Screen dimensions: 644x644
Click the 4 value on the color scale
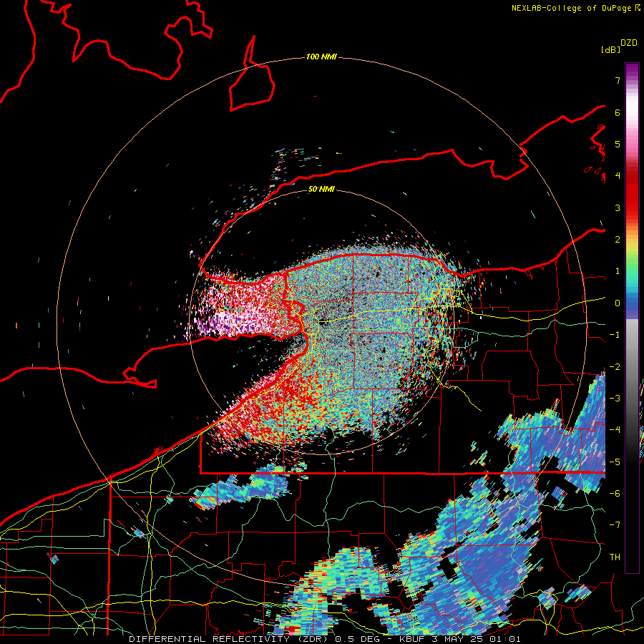pyautogui.click(x=618, y=176)
